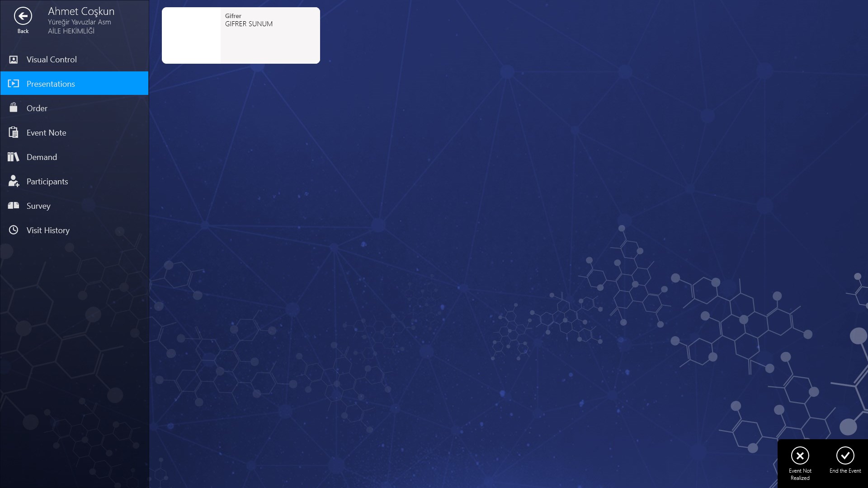Switch to the Demand section
Image resolution: width=868 pixels, height=488 pixels.
[42, 157]
